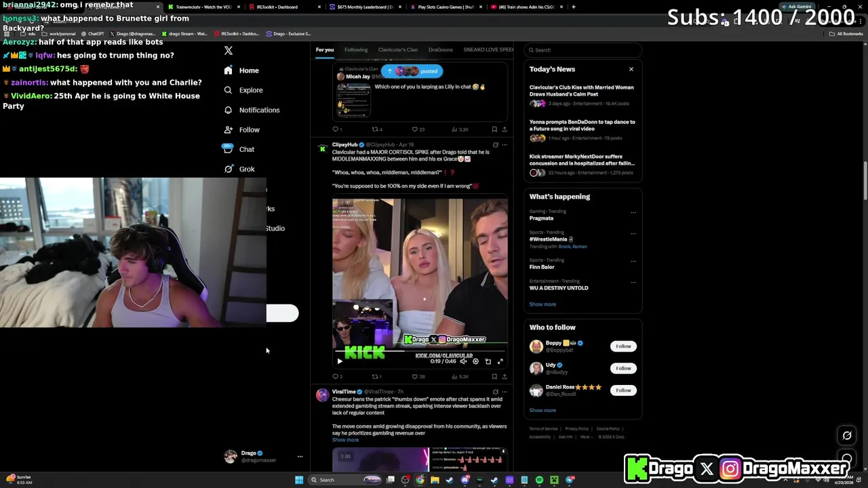Screen dimensions: 868x488
Task: Open options for Pragmata trend
Action: click(633, 212)
